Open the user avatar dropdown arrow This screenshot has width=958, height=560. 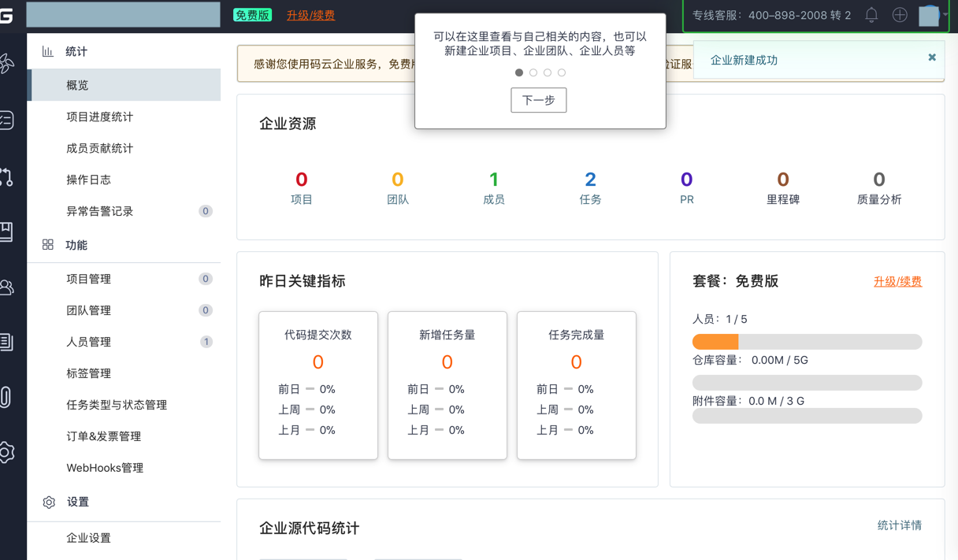[x=945, y=14]
